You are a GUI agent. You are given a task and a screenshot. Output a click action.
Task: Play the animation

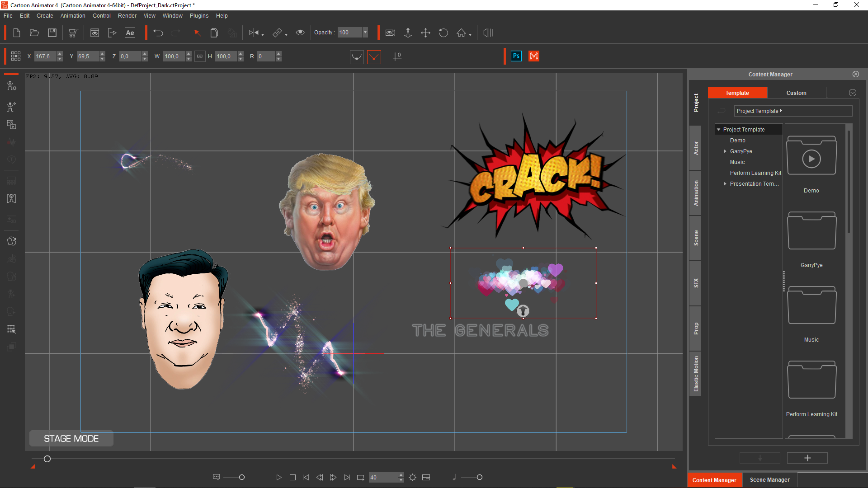[279, 477]
